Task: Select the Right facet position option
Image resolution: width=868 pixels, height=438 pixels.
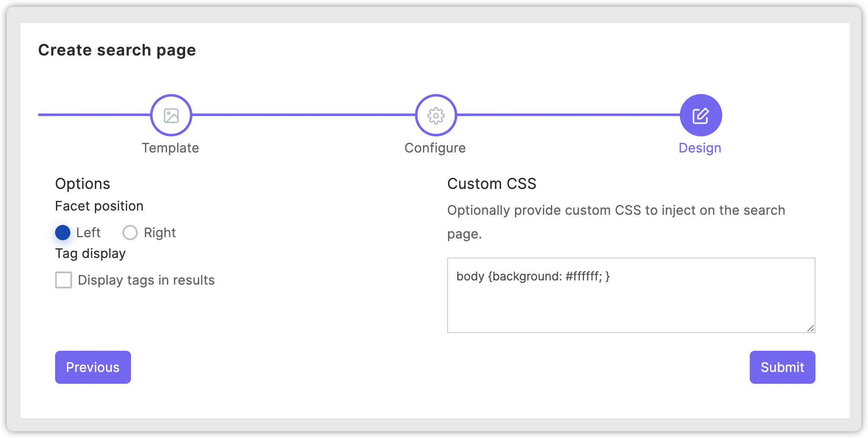Action: (130, 233)
